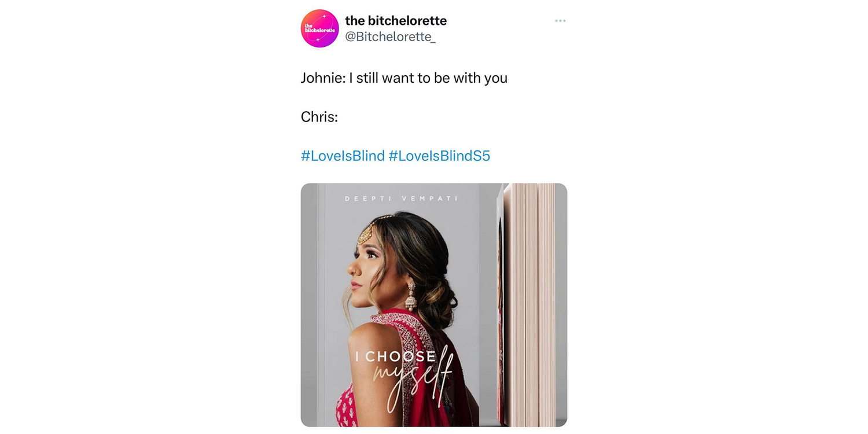Click the @Bitchelorette_ handle
This screenshot has width=868, height=434.
pos(391,37)
